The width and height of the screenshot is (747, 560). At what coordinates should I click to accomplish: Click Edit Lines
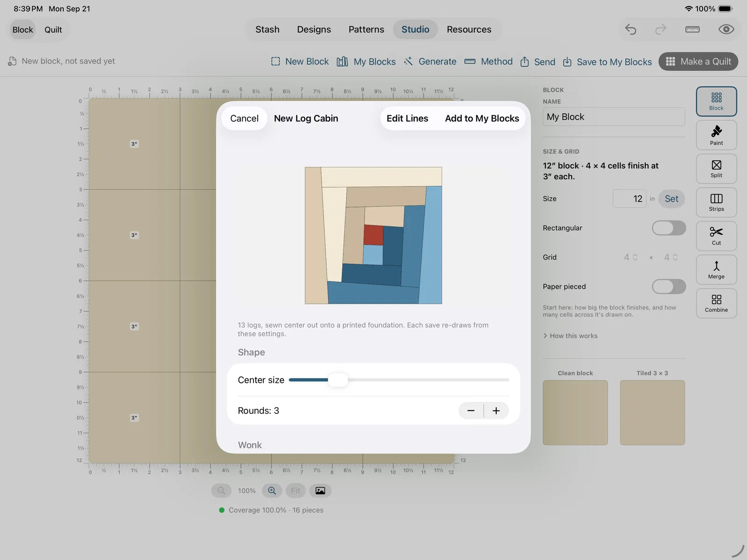[407, 119]
